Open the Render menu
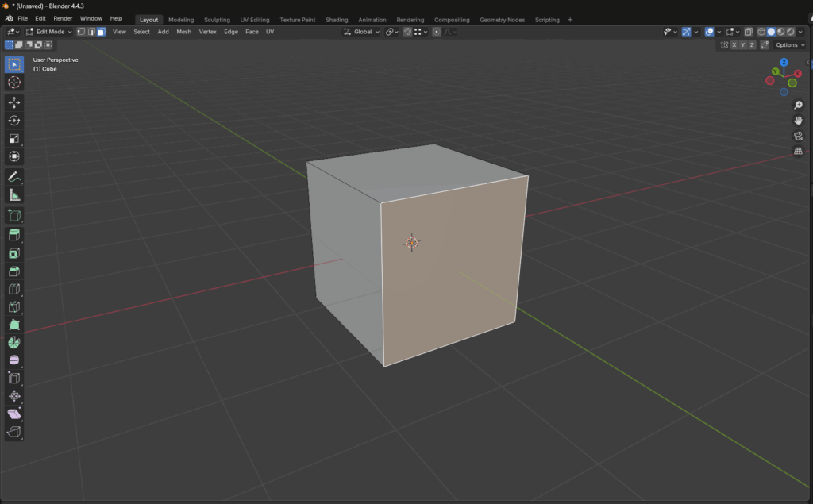The image size is (813, 504). (x=63, y=19)
